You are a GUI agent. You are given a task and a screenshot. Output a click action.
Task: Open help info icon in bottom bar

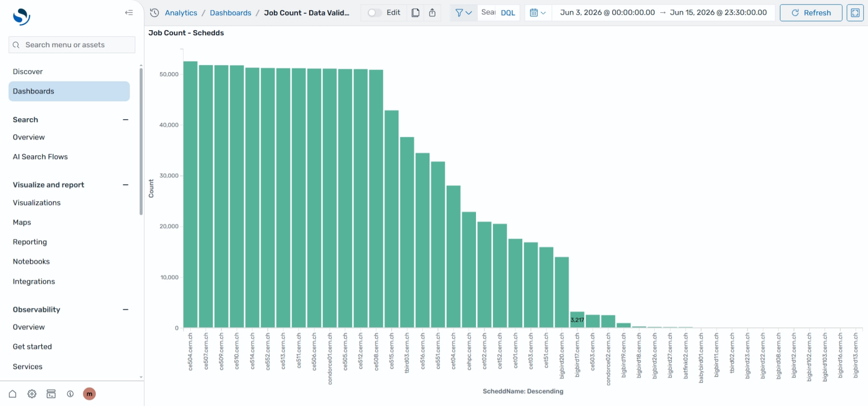70,394
